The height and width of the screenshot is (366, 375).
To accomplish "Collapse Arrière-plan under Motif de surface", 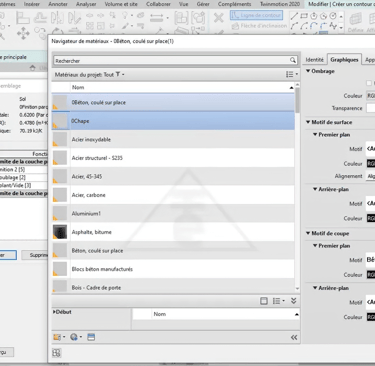I will click(x=315, y=189).
